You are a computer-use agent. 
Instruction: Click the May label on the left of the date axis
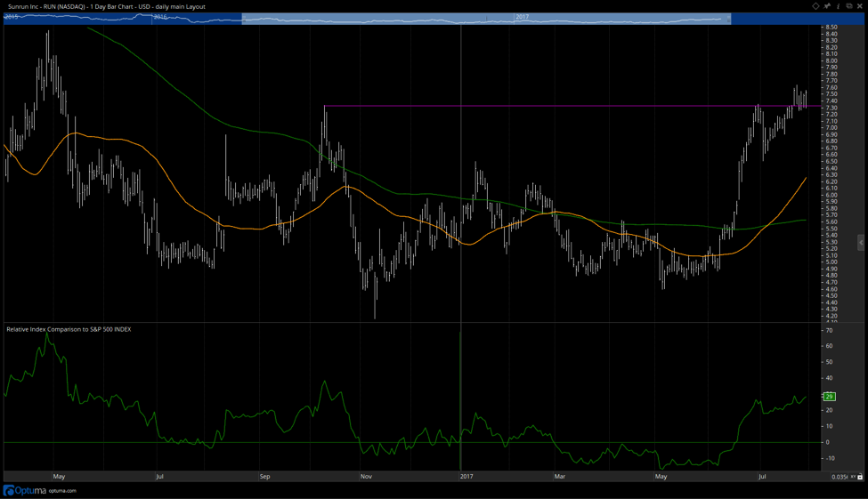tap(60, 477)
